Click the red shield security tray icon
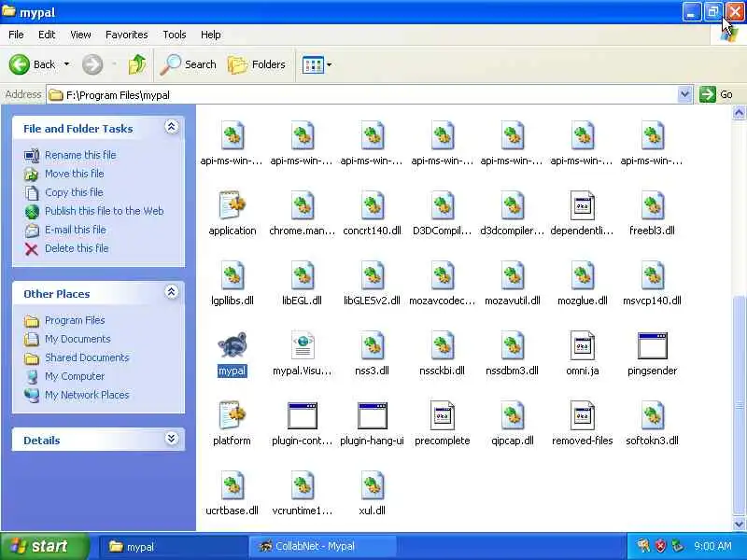The height and width of the screenshot is (560, 747). point(660,546)
